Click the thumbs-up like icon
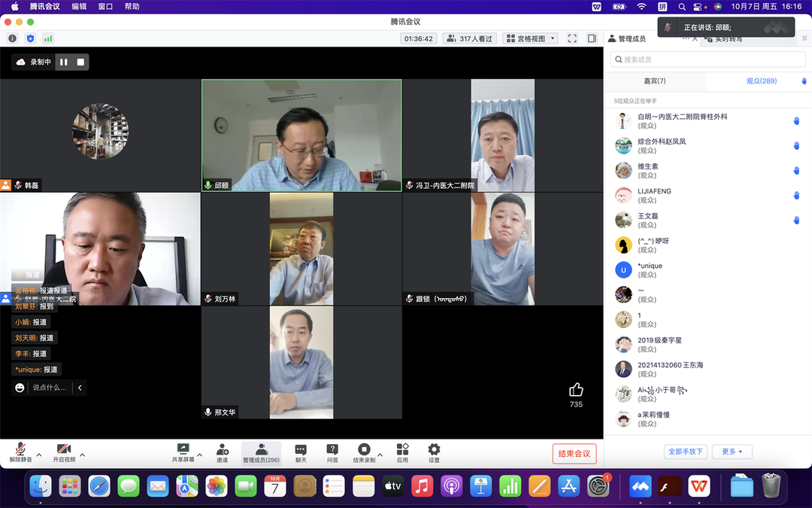Screen dimensions: 812x508 click(x=576, y=390)
